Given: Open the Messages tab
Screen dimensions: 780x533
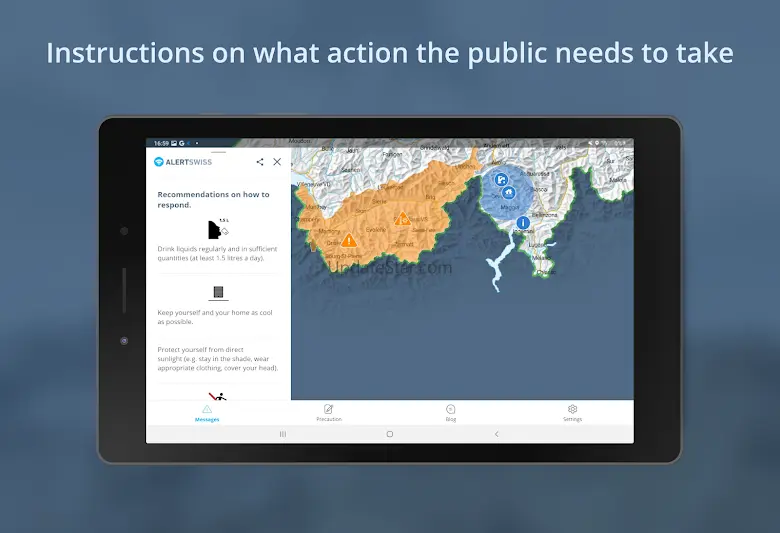Looking at the screenshot, I should click(x=207, y=413).
